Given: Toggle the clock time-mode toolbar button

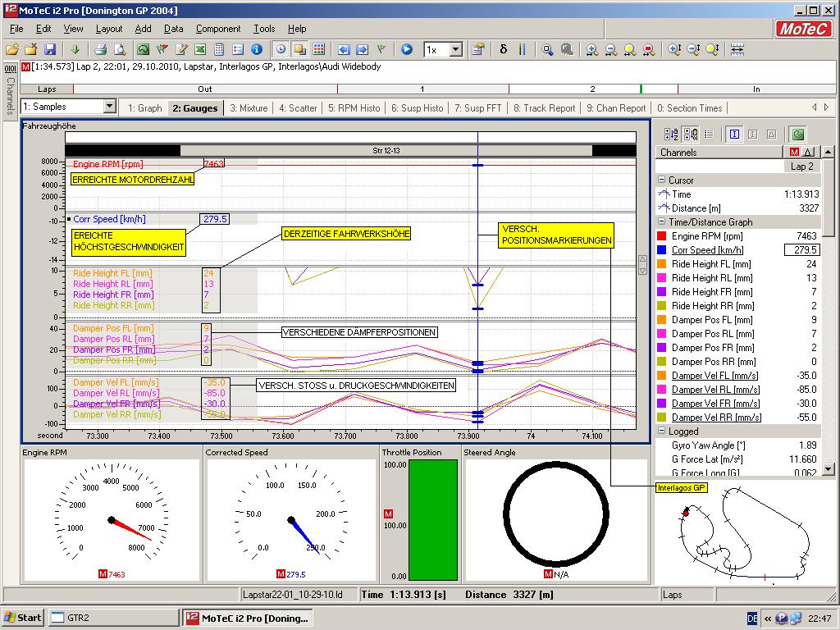Looking at the screenshot, I should pyautogui.click(x=281, y=49).
